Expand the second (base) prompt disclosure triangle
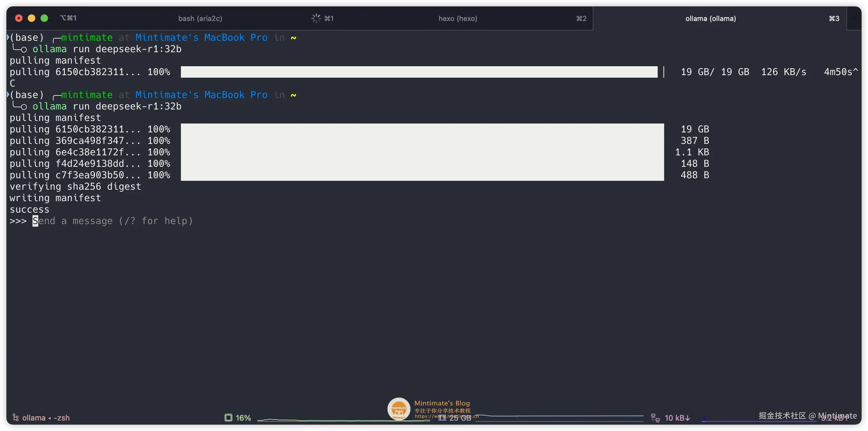This screenshot has width=868, height=431. click(x=8, y=95)
